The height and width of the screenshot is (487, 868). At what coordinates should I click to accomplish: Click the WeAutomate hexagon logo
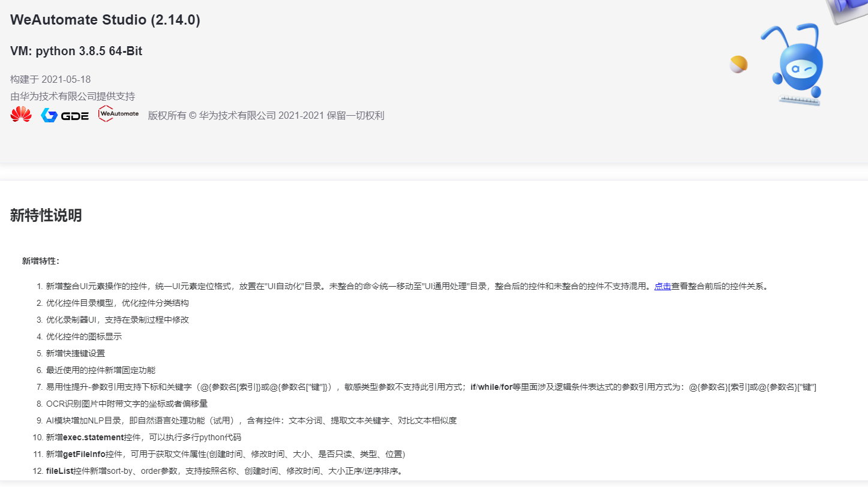point(118,114)
